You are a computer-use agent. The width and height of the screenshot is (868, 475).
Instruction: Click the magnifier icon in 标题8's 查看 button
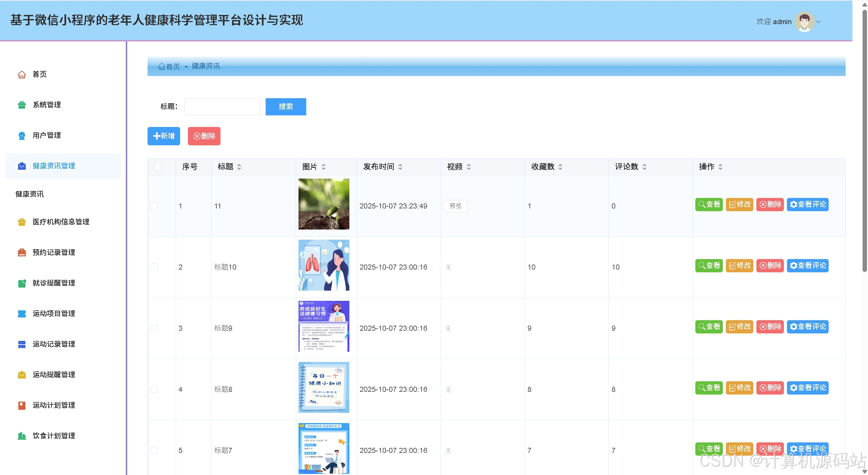pos(702,388)
